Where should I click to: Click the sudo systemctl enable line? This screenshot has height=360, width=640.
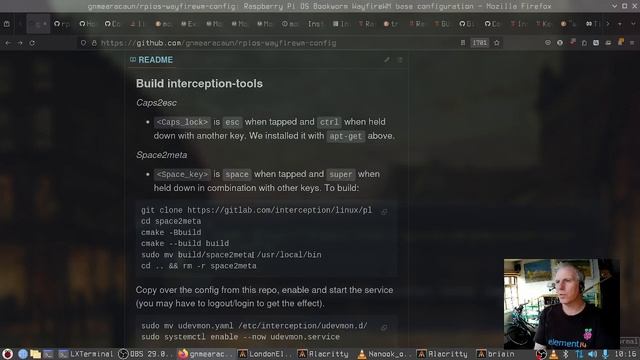pyautogui.click(x=240, y=337)
